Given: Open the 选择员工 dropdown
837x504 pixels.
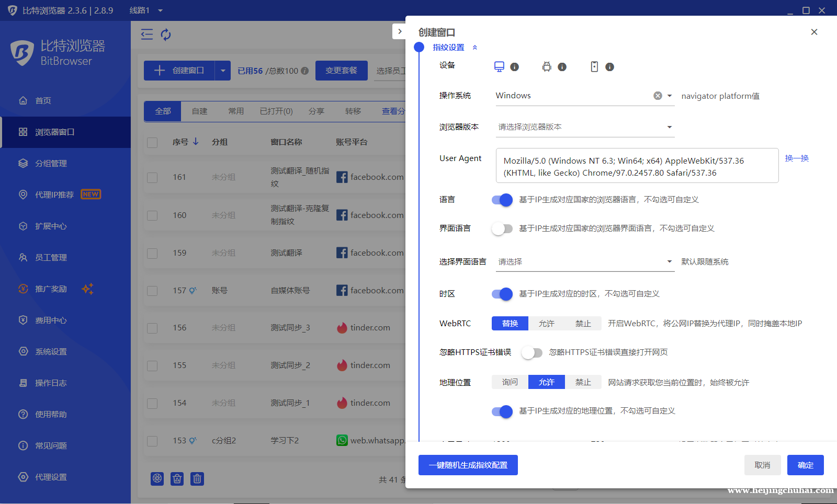Looking at the screenshot, I should pos(390,71).
